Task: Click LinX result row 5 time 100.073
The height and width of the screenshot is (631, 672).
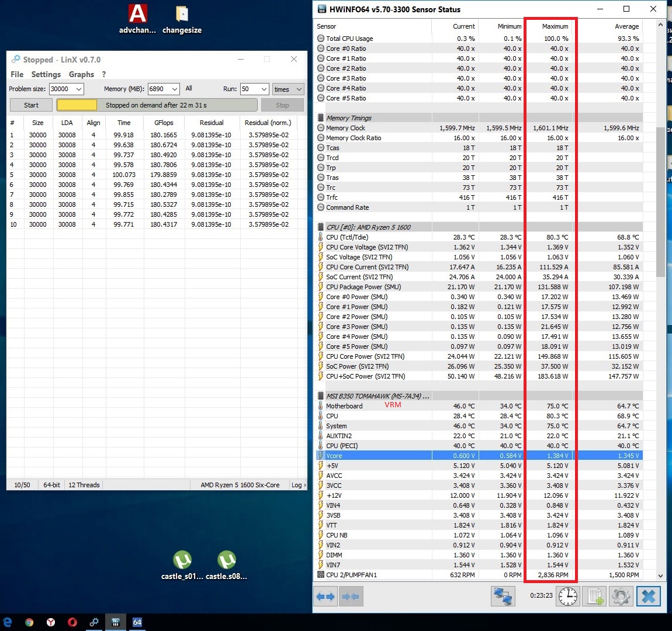Action: (124, 175)
